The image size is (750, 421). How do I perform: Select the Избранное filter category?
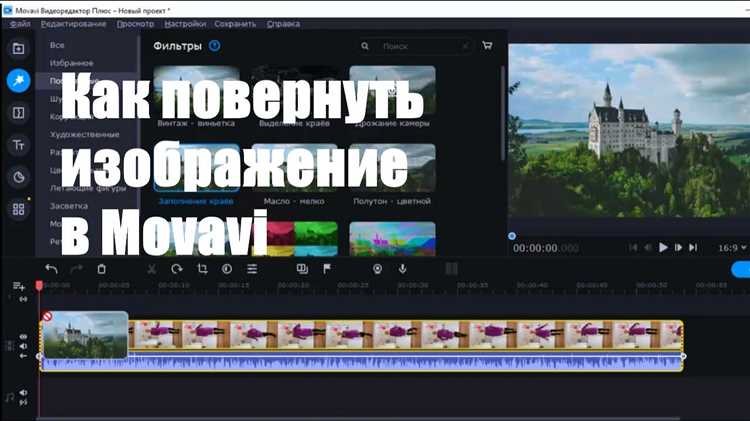pyautogui.click(x=72, y=63)
